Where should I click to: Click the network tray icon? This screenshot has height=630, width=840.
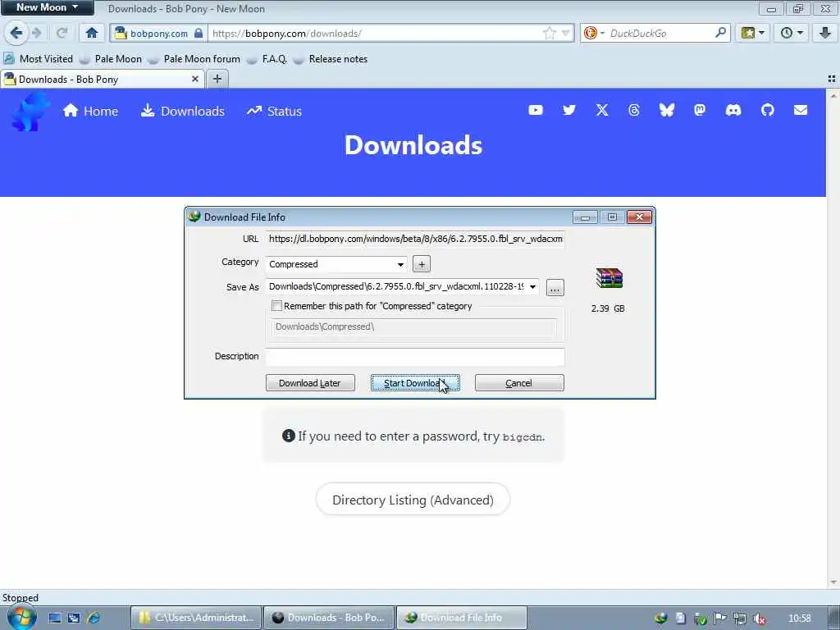740,619
